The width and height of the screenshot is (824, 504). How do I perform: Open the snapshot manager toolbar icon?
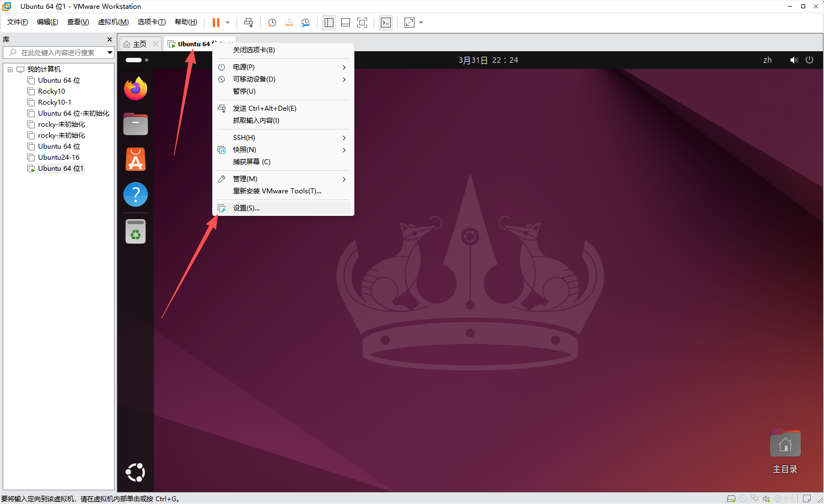tap(305, 23)
